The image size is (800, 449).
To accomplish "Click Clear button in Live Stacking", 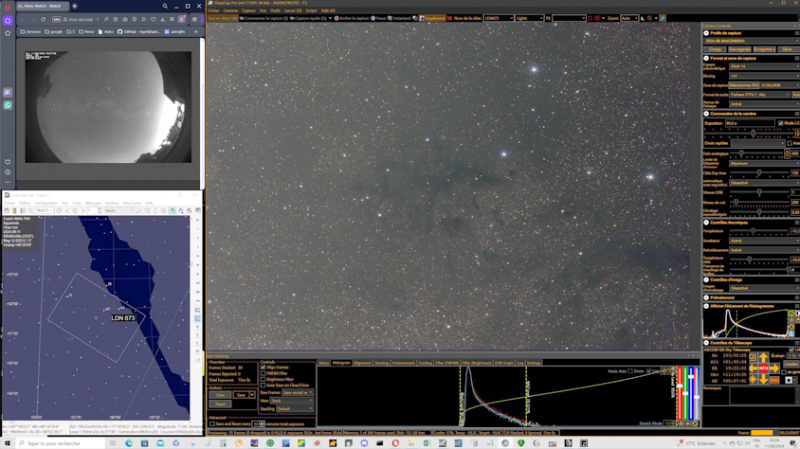I will click(x=220, y=395).
